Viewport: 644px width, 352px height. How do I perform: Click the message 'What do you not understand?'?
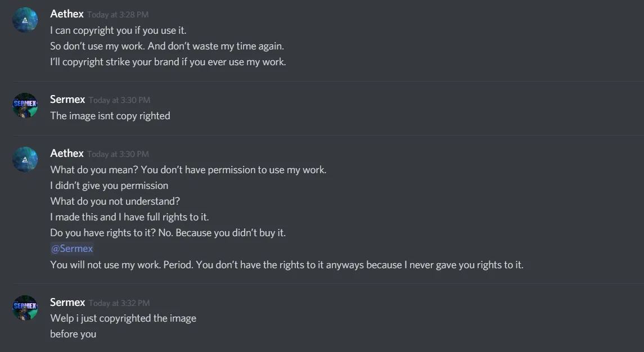(115, 201)
